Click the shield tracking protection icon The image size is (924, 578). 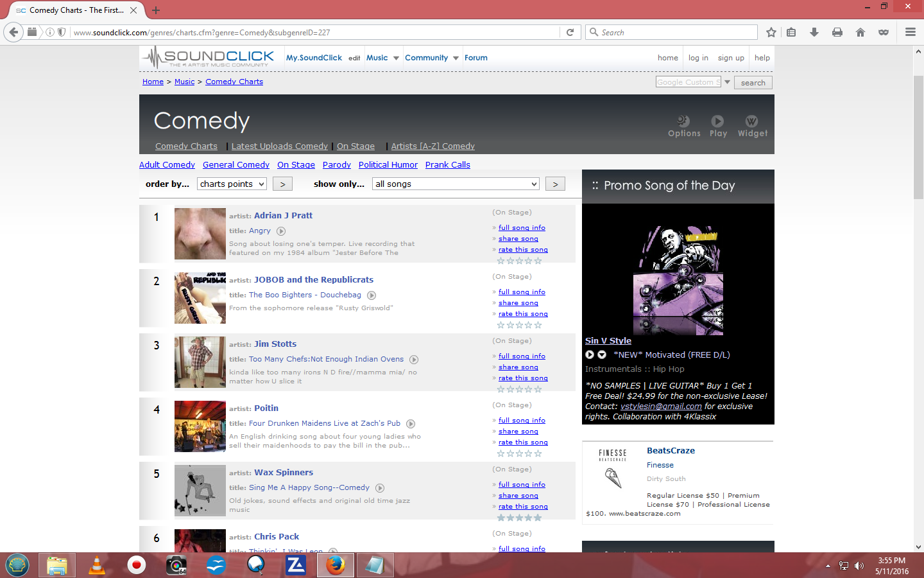point(62,32)
